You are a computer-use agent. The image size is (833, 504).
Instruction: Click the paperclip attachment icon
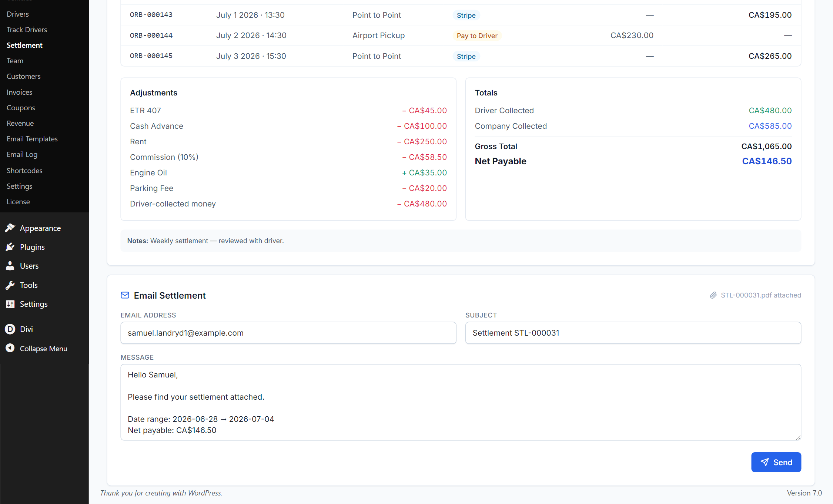coord(713,295)
